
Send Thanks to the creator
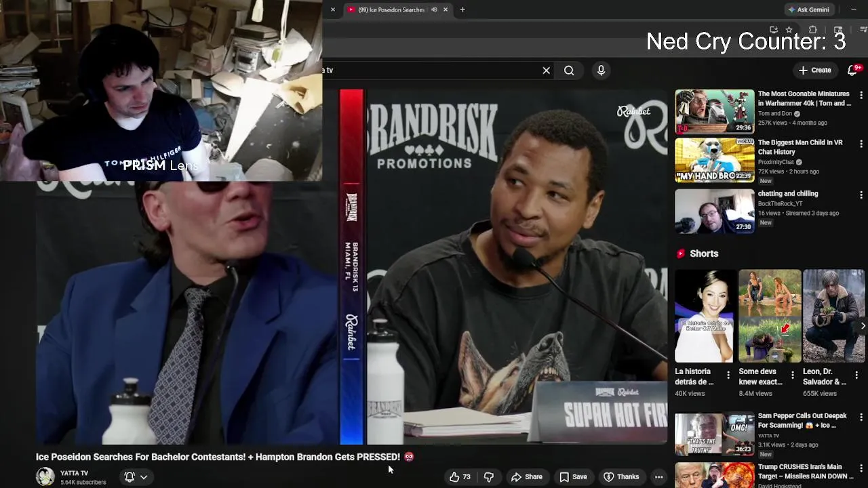(x=621, y=477)
